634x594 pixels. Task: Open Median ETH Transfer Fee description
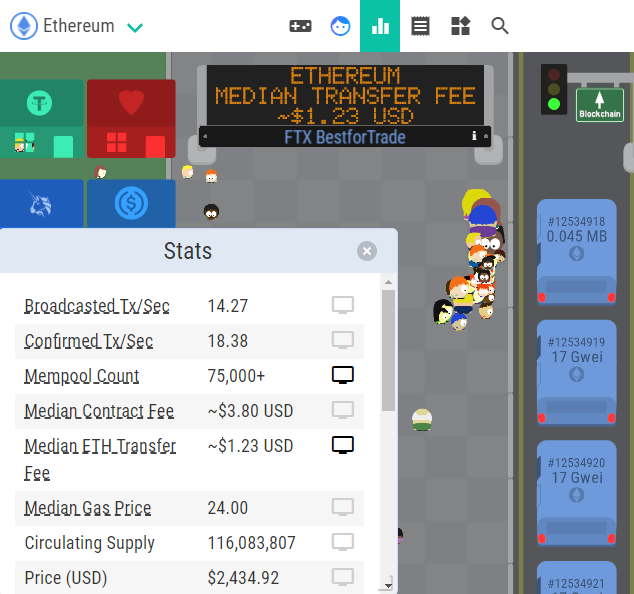(x=100, y=459)
